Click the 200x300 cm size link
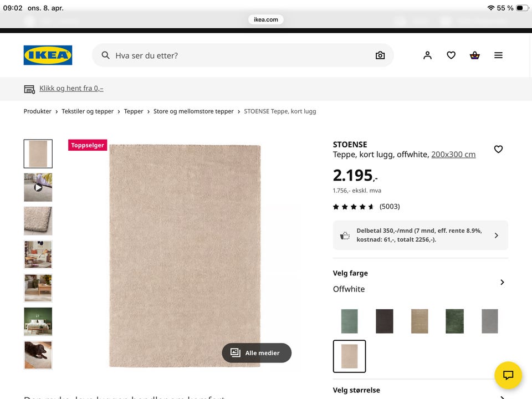The height and width of the screenshot is (399, 532). point(453,155)
